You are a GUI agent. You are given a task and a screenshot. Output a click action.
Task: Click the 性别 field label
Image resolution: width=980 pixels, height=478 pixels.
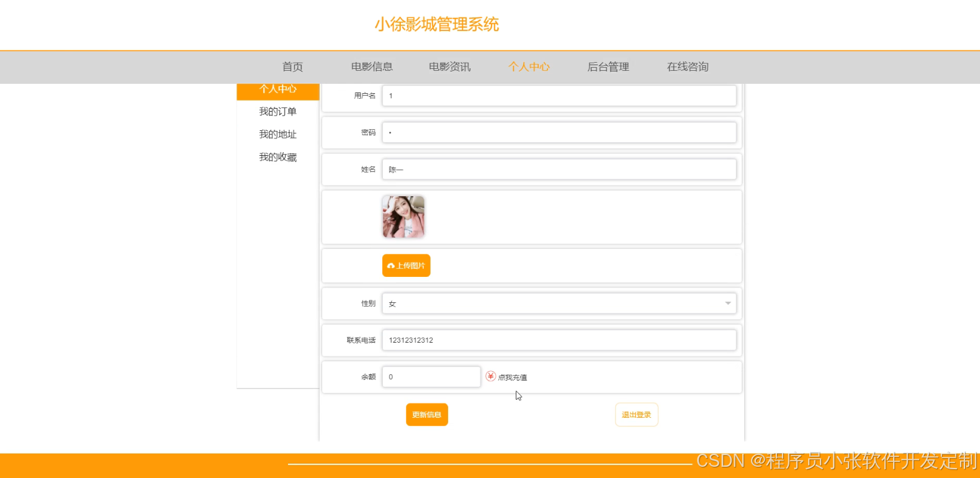click(x=369, y=304)
